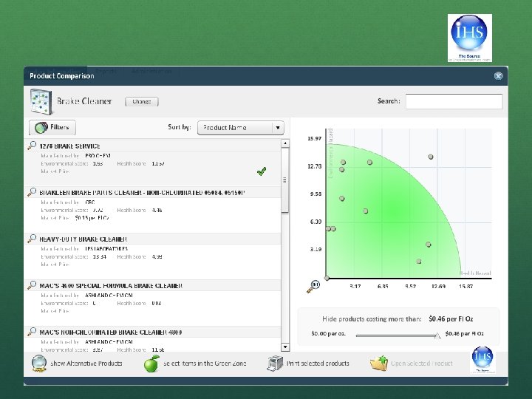Image resolution: width=532 pixels, height=399 pixels.
Task: Click the IHS logo in bottom toolbar
Action: (482, 359)
